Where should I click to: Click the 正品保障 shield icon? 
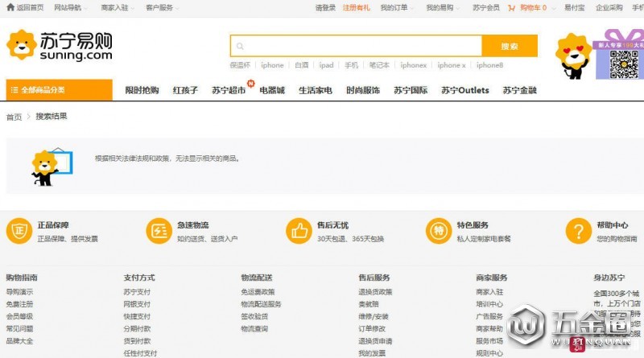(x=19, y=231)
